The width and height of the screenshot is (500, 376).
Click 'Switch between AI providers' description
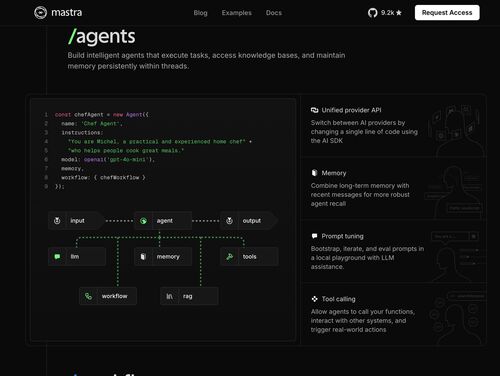pos(364,132)
